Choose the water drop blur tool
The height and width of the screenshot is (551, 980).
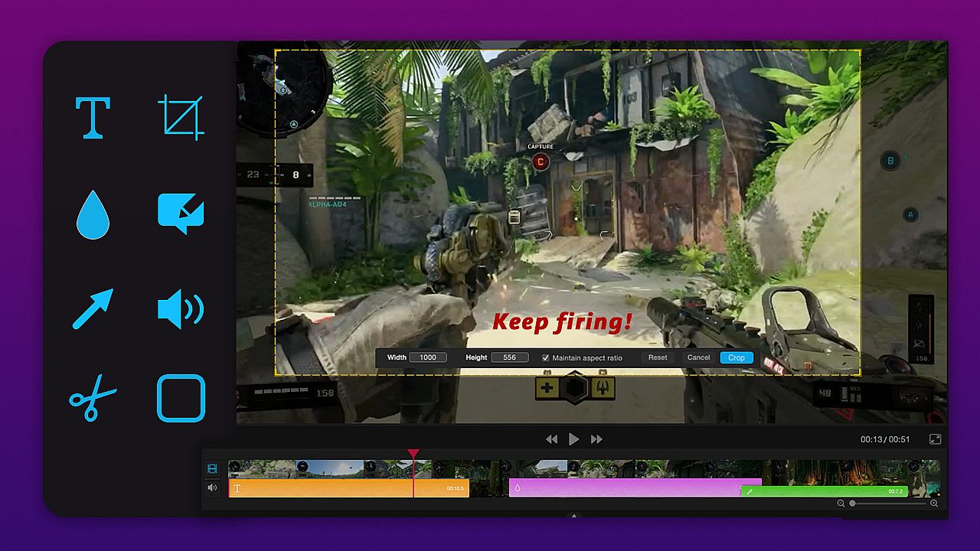coord(93,214)
